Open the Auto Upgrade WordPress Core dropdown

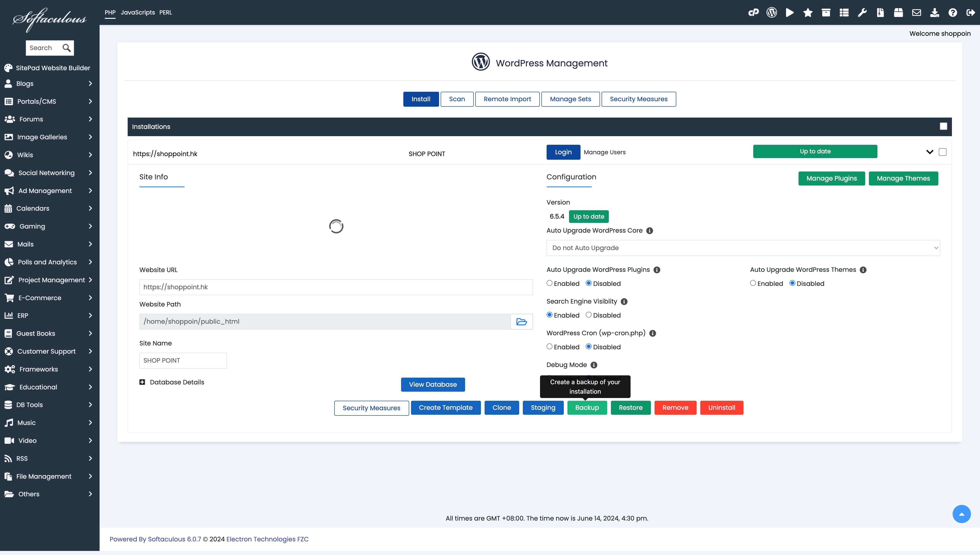click(x=743, y=248)
